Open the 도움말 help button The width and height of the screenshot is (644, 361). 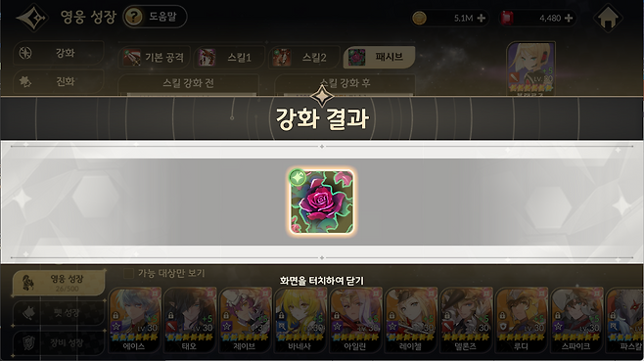coord(156,17)
